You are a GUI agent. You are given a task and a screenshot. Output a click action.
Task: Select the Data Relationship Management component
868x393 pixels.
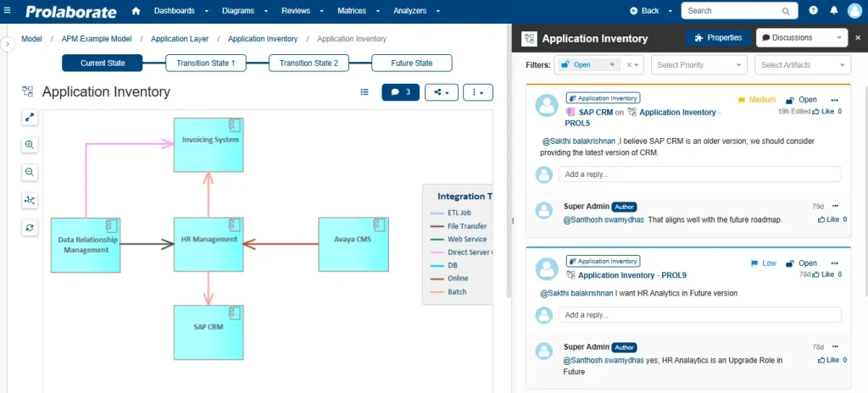pyautogui.click(x=86, y=246)
